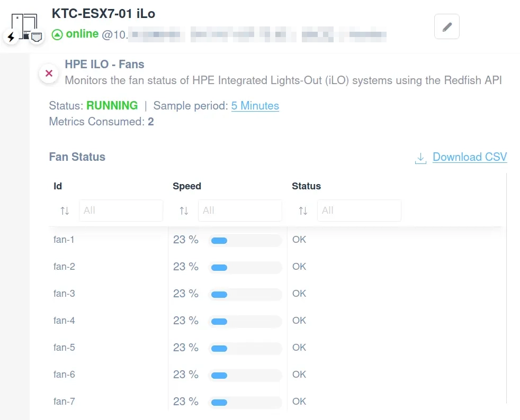
Task: Open the Id filter All field
Action: 121,211
